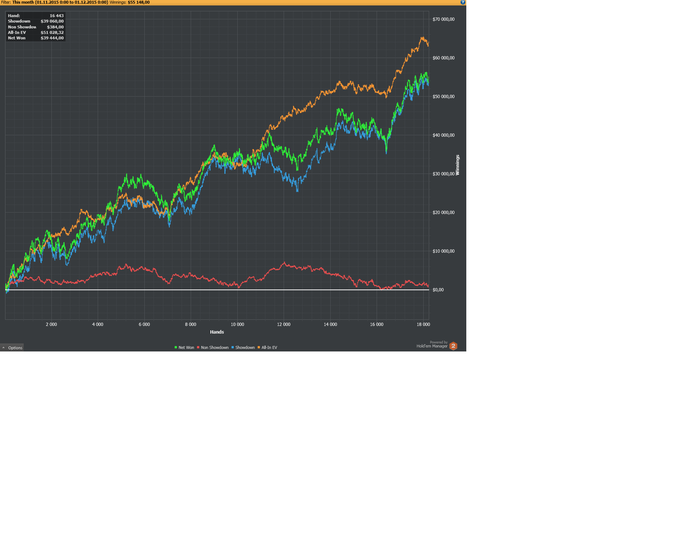Viewport: 700px width, 560px height.
Task: Click the 'Hands' x-axis title
Action: [217, 332]
